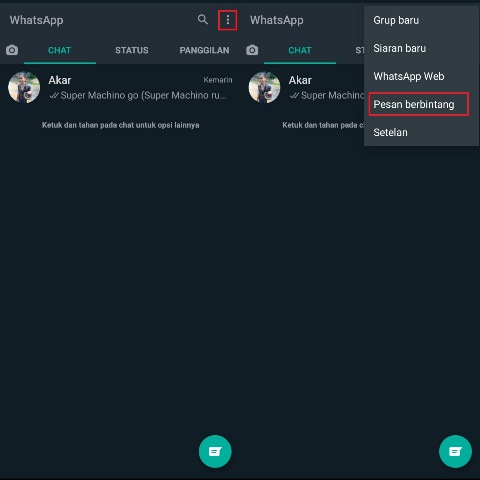Switch to the PANGGILAN tab

(x=204, y=50)
